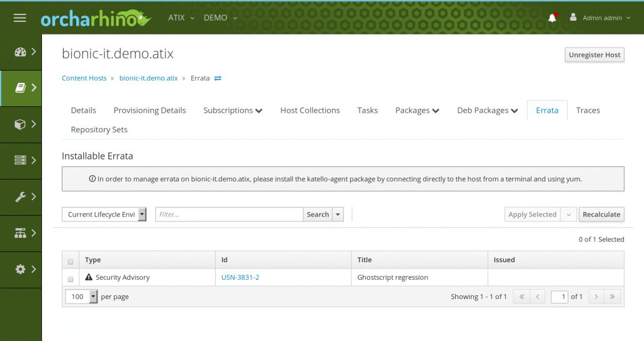Viewport: 644px width, 341px height.
Task: Open the Administer gear sidebar icon
Action: 20,269
